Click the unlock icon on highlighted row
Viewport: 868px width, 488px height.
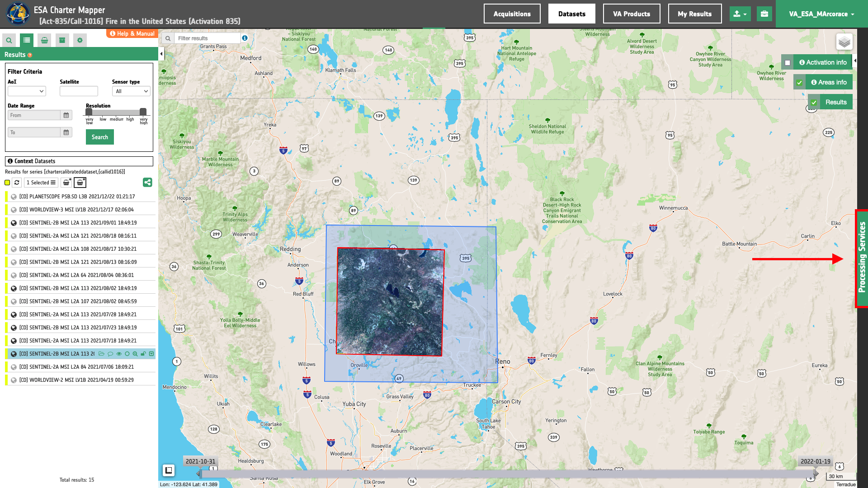click(143, 354)
